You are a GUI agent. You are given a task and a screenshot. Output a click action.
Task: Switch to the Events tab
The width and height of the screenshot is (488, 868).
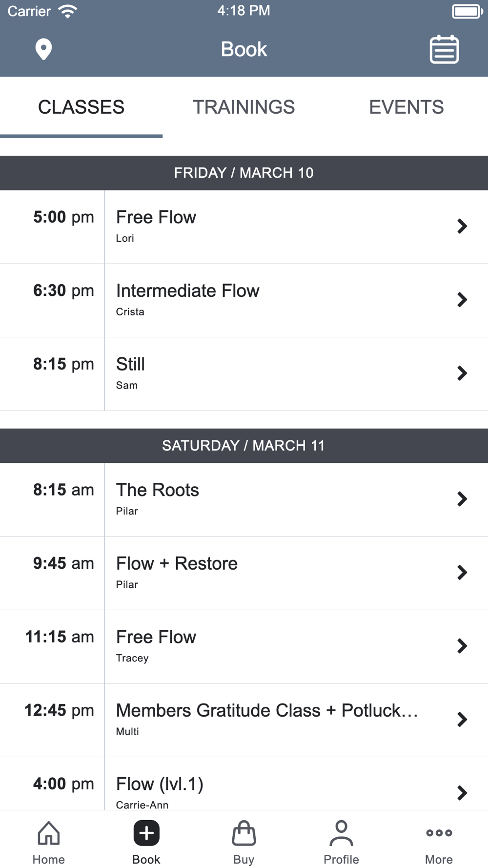tap(406, 107)
